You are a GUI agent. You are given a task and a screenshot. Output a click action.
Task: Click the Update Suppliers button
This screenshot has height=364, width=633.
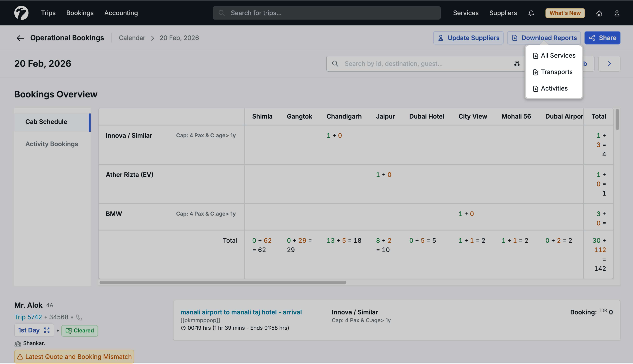[x=468, y=38]
